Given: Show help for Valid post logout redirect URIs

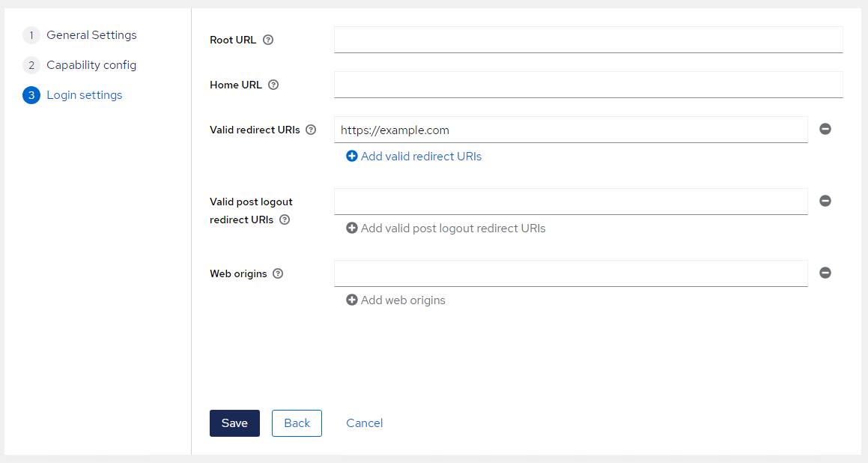Looking at the screenshot, I should click(285, 220).
